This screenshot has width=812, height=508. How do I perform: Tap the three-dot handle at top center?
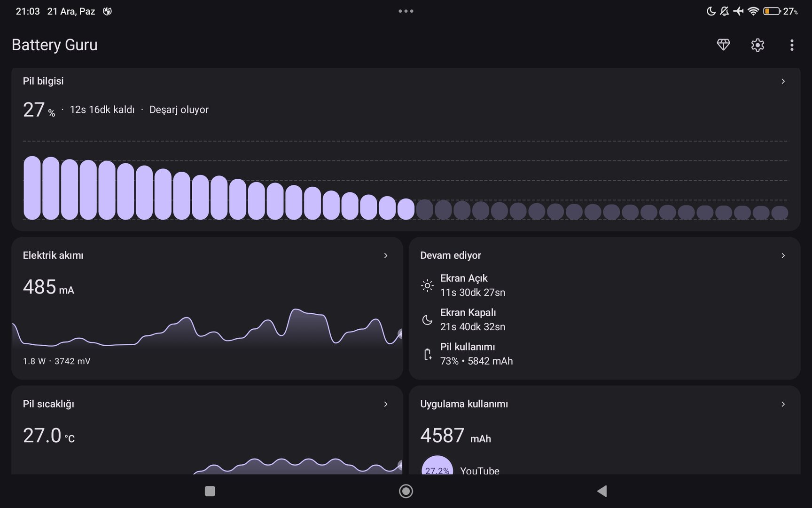coord(406,11)
